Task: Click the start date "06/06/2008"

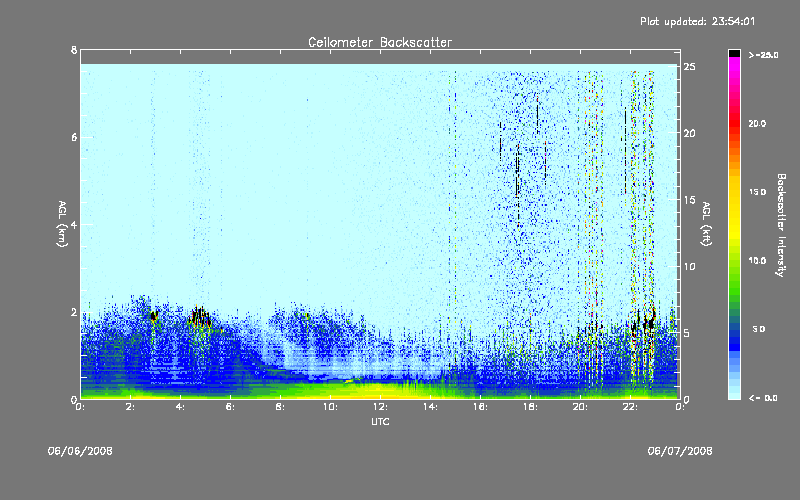Action: (80, 451)
